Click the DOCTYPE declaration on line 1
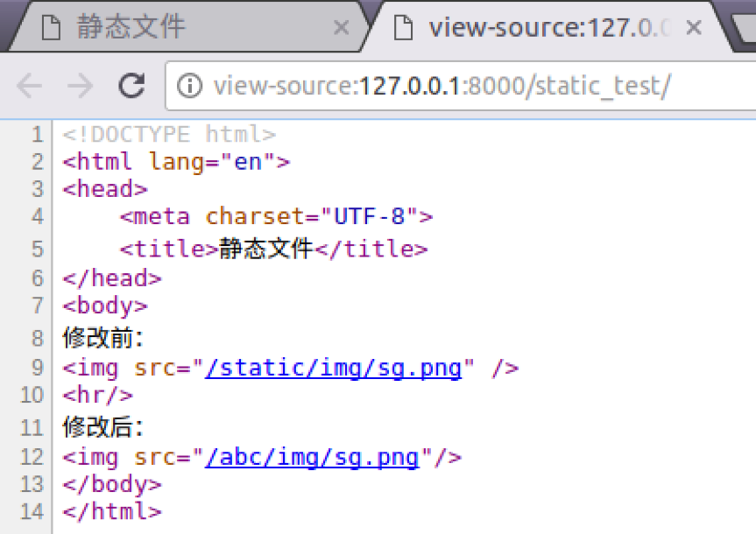The height and width of the screenshot is (534, 756). [x=169, y=135]
